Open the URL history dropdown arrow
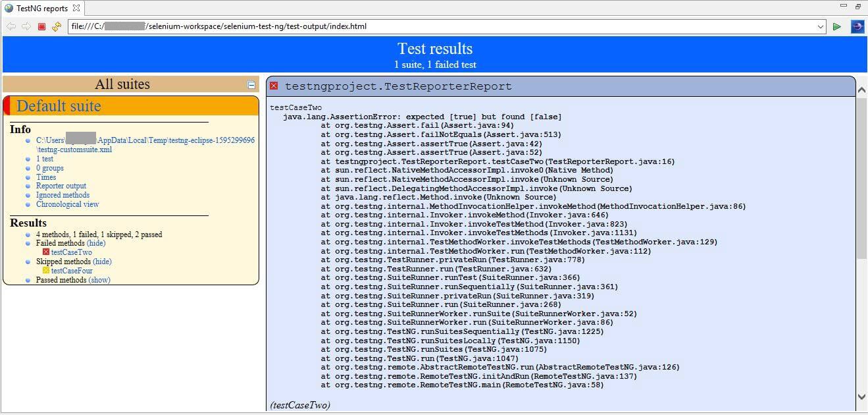The height and width of the screenshot is (415, 868). pyautogui.click(x=820, y=27)
